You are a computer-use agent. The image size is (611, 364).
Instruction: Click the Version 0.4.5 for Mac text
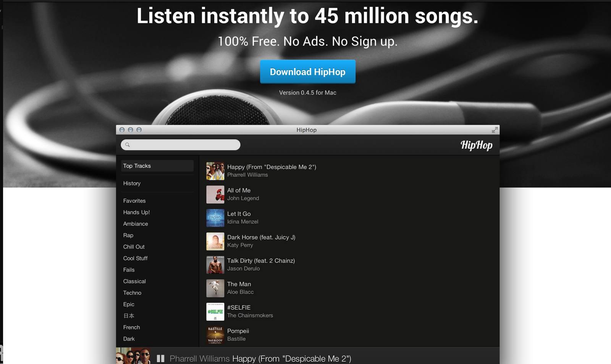tap(308, 93)
